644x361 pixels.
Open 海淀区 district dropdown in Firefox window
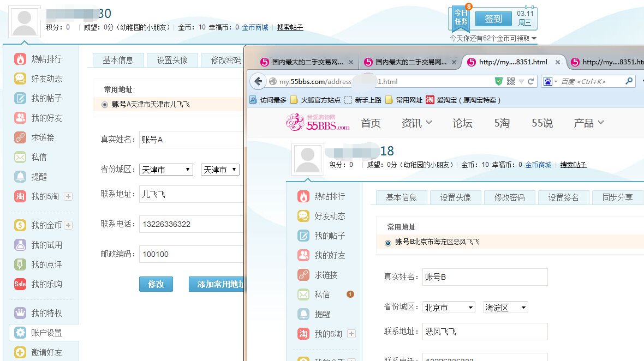click(x=505, y=307)
